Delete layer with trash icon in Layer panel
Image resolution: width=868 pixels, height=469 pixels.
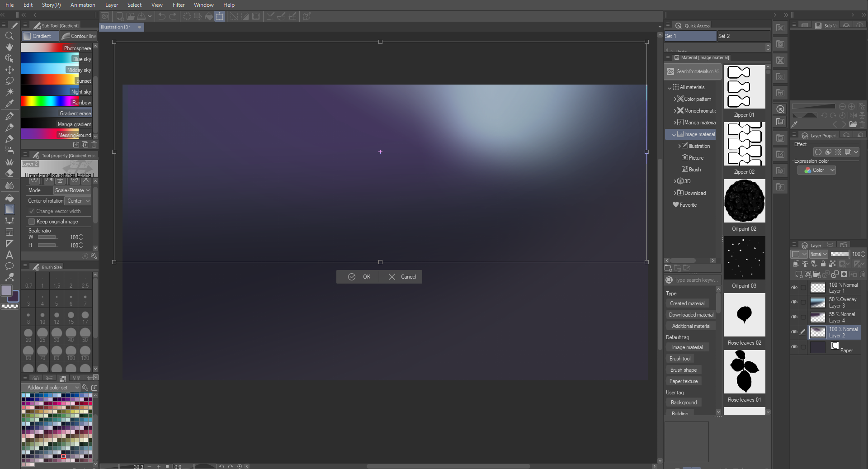click(x=862, y=275)
